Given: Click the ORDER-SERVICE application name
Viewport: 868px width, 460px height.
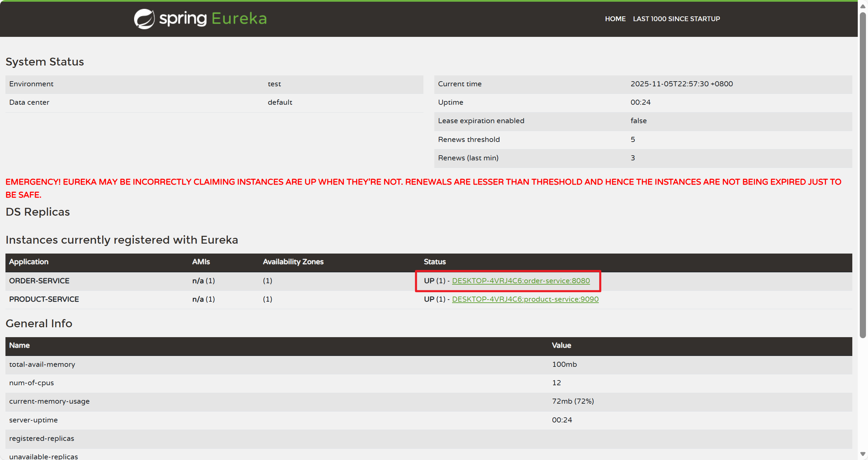Looking at the screenshot, I should [39, 281].
